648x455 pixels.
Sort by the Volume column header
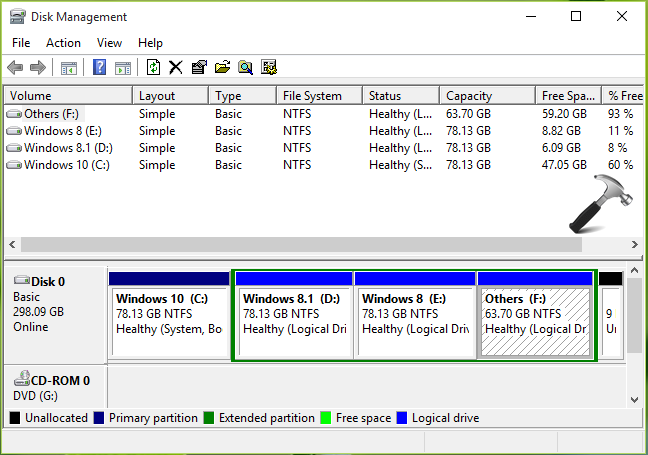(x=68, y=96)
